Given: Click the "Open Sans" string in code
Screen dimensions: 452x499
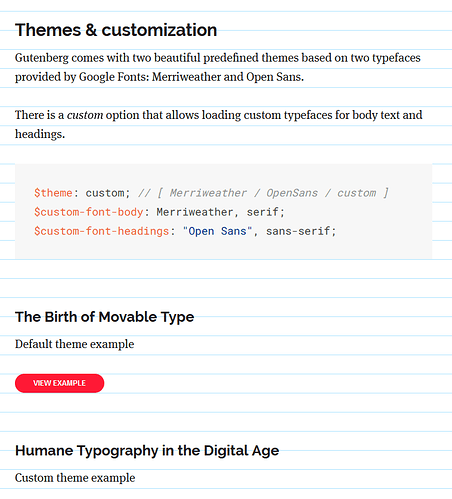Looking at the screenshot, I should (217, 231).
